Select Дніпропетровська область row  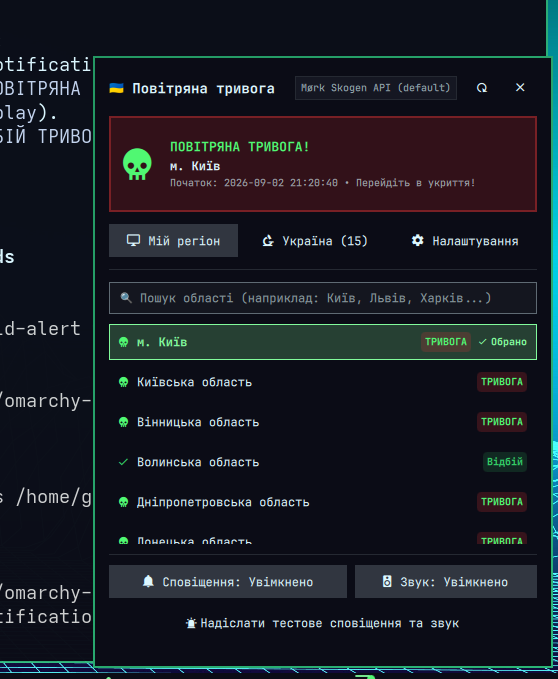(x=323, y=502)
